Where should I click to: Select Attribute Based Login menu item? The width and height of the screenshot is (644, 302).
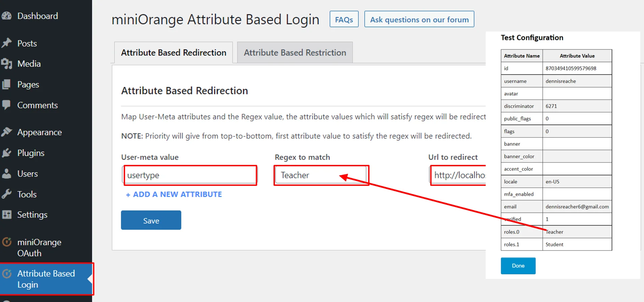tap(46, 279)
